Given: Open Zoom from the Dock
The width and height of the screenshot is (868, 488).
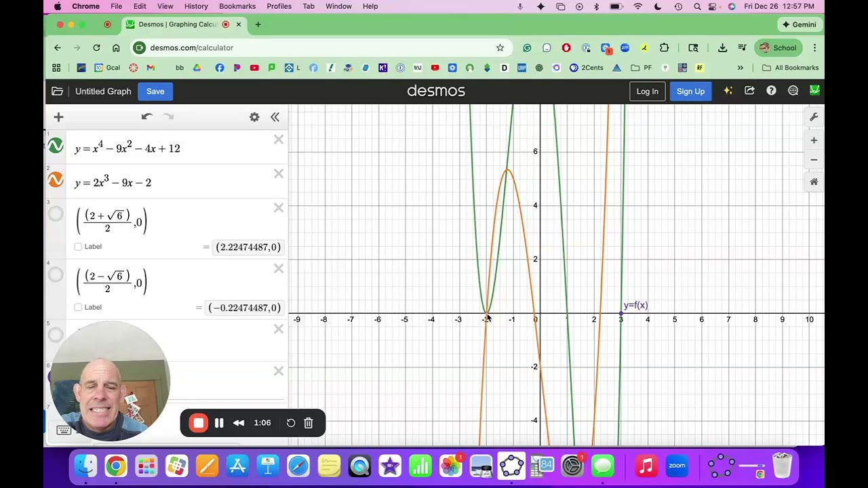Looking at the screenshot, I should pyautogui.click(x=677, y=466).
